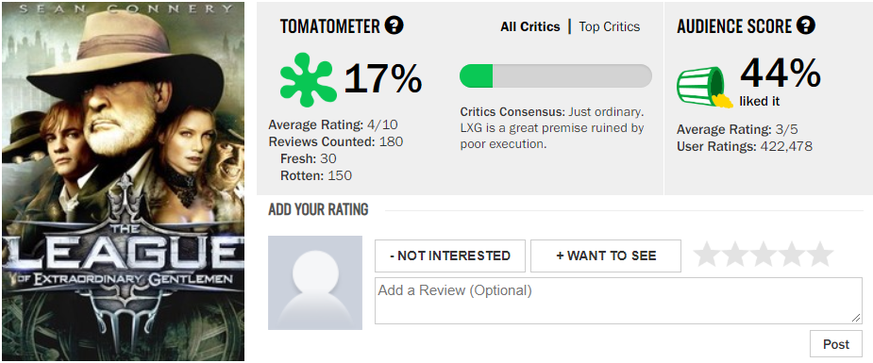Viewport: 873px width, 363px height.
Task: Click the 17% Tomatometer score
Action: point(383,79)
